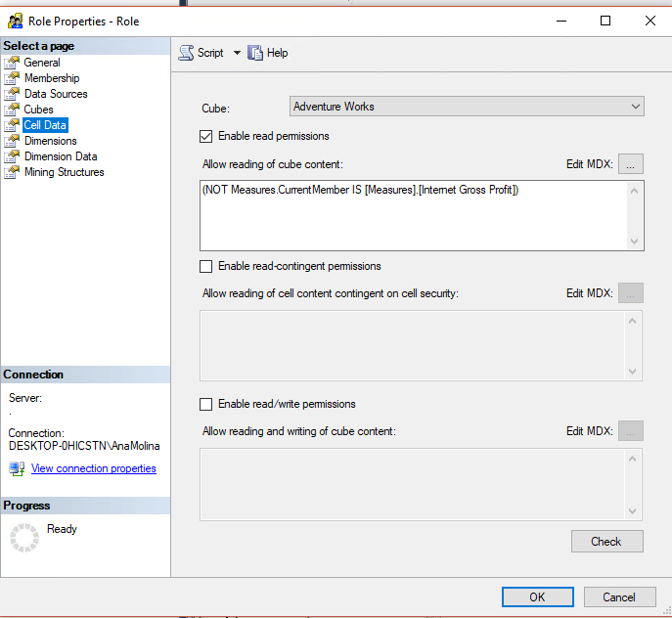Click down arrow of read MDX box scrollbar
The height and width of the screenshot is (618, 672).
tap(635, 242)
